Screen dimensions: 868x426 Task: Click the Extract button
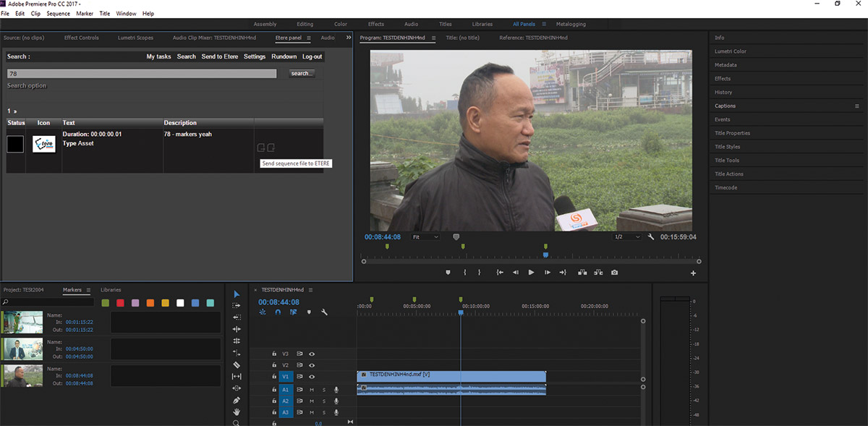pos(598,273)
